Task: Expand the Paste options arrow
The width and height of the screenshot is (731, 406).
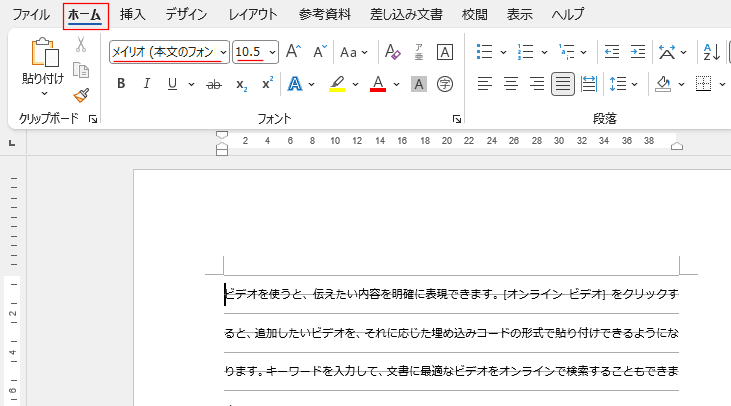Action: click(x=44, y=93)
